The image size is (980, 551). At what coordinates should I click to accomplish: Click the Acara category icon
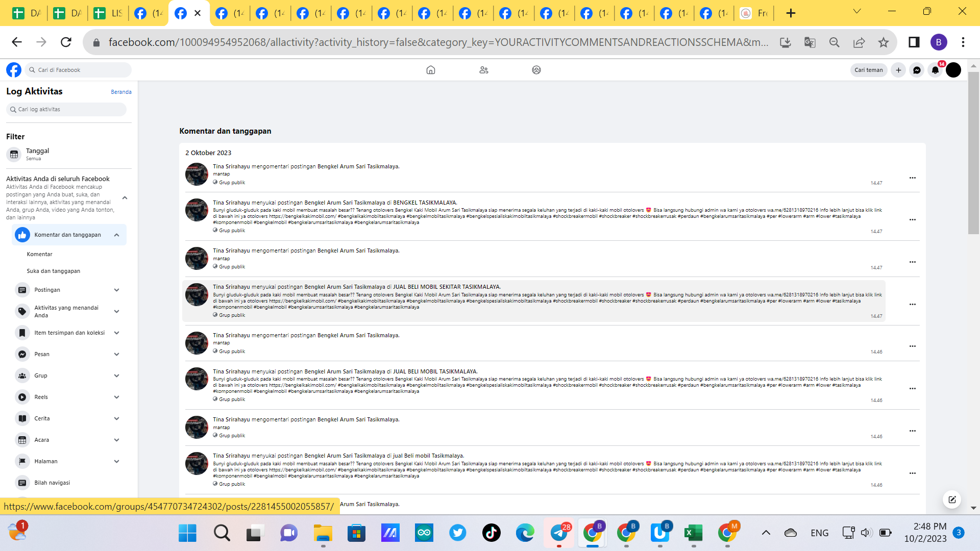(x=22, y=440)
